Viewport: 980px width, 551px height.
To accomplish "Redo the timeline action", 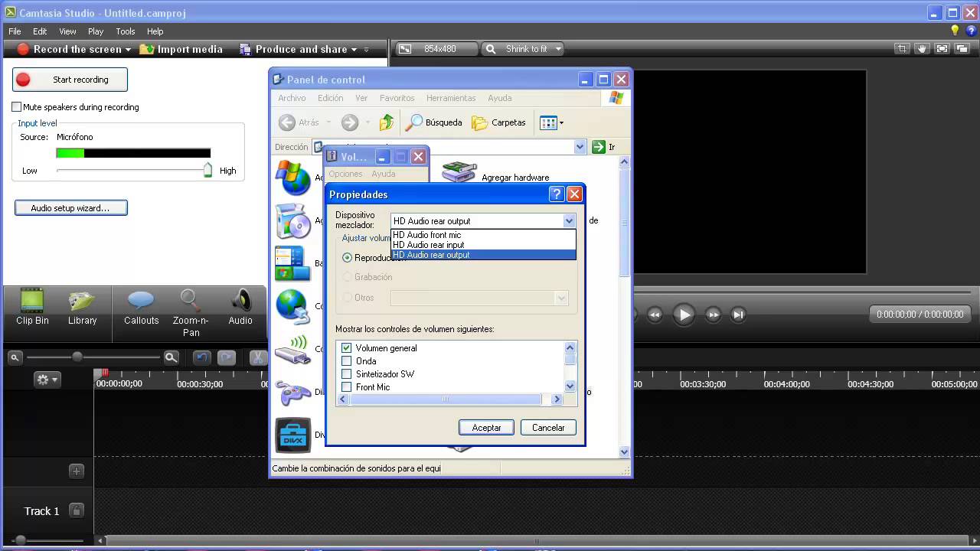I will click(x=227, y=357).
